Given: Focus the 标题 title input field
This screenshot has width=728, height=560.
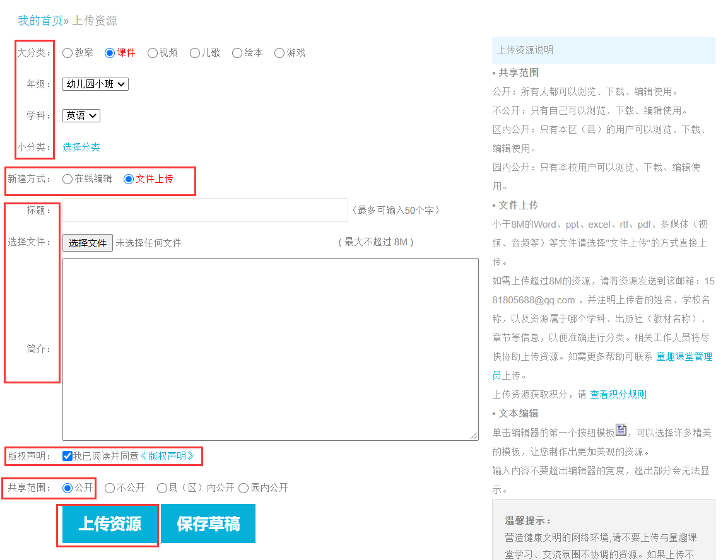Looking at the screenshot, I should (x=205, y=210).
